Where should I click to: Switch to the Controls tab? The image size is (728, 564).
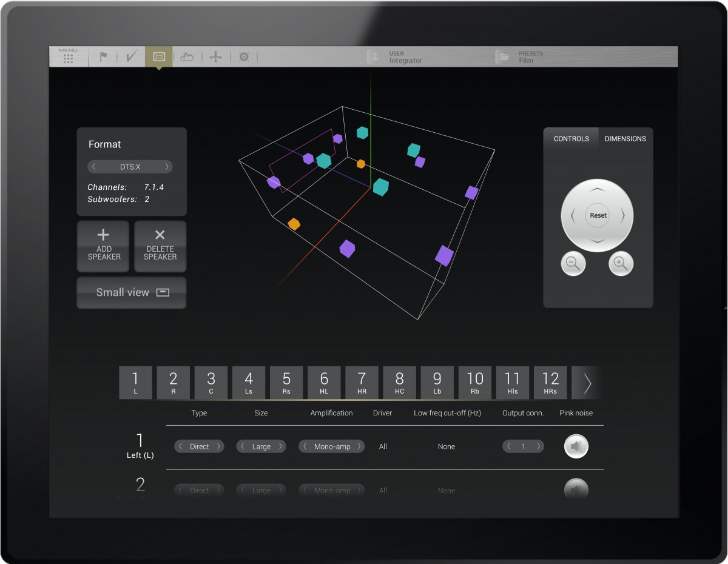coord(571,139)
